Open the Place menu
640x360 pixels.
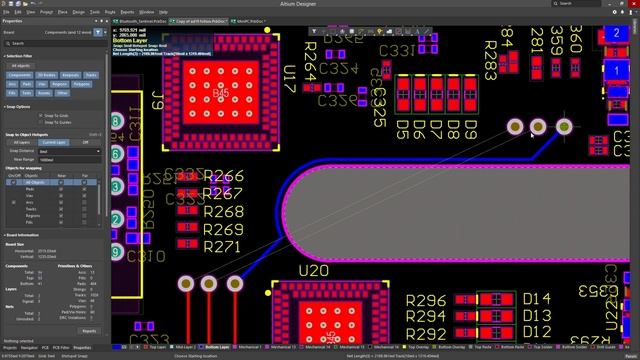[x=62, y=12]
